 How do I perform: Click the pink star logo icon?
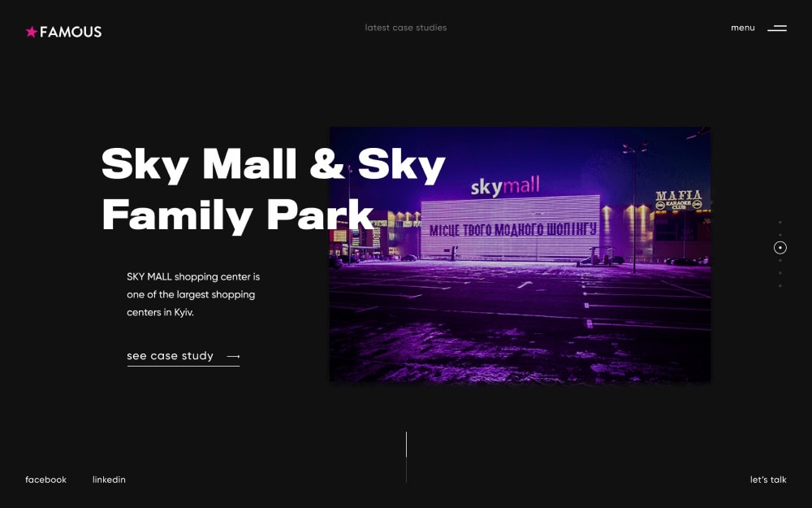pyautogui.click(x=32, y=32)
